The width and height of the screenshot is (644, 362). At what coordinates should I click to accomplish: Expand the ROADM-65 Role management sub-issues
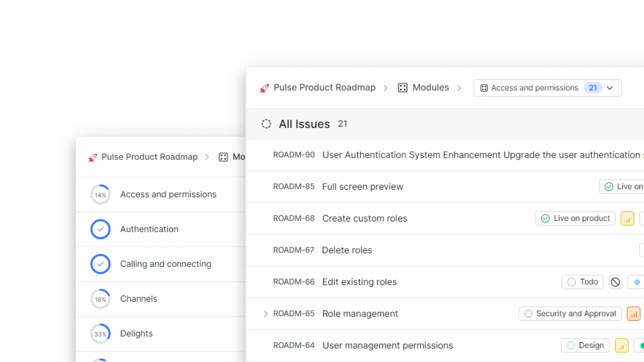coord(266,314)
